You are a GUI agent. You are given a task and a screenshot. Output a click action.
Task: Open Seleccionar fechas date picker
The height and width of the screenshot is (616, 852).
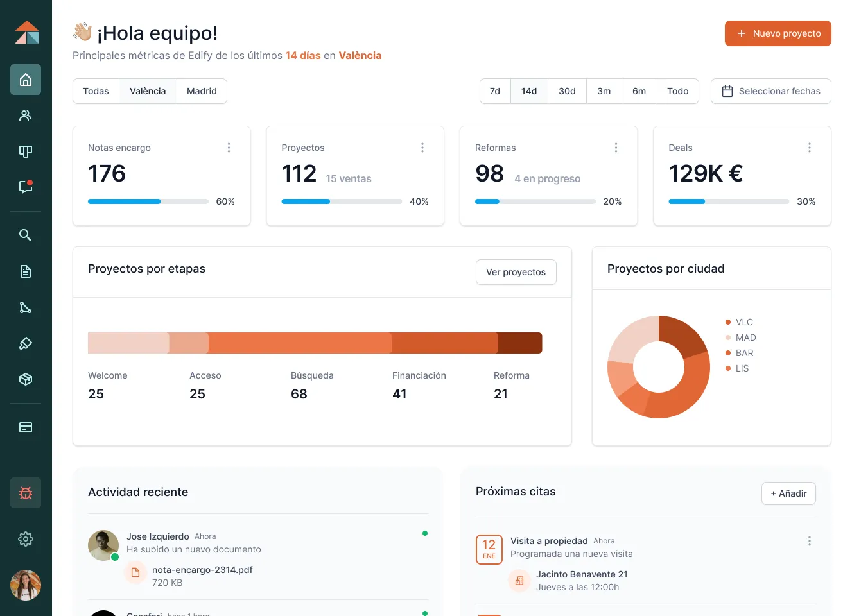770,91
